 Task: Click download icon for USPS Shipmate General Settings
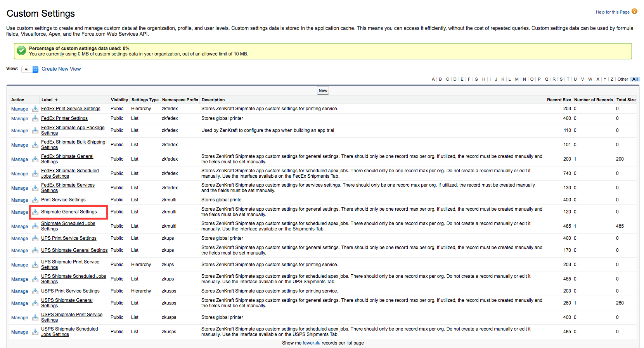coord(35,303)
